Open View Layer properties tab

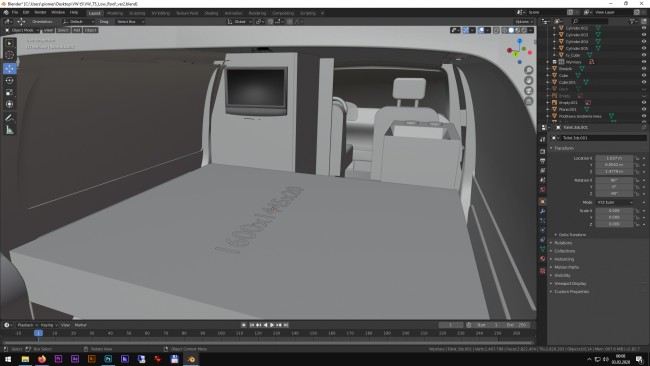click(543, 170)
